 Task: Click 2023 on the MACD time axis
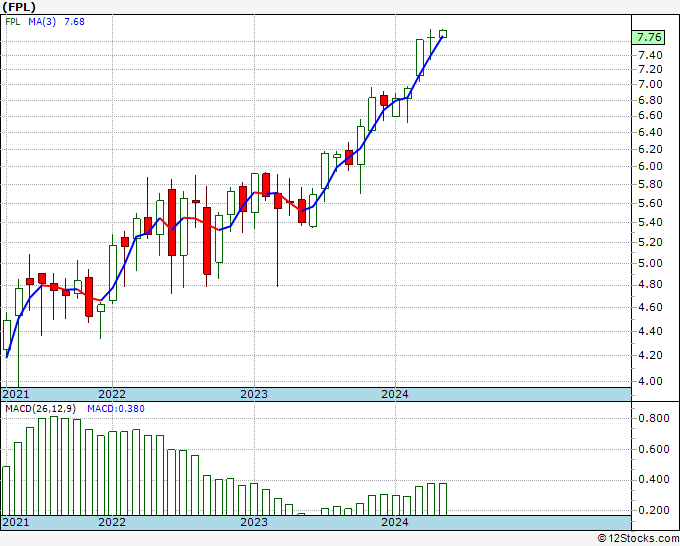pyautogui.click(x=254, y=522)
